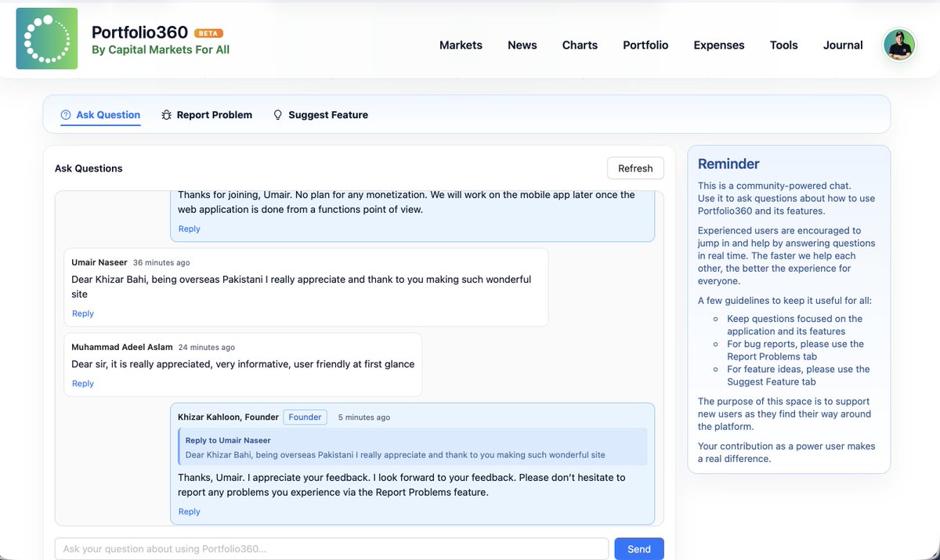Select the Tools menu
Viewport: 940px width, 560px height.
(783, 45)
